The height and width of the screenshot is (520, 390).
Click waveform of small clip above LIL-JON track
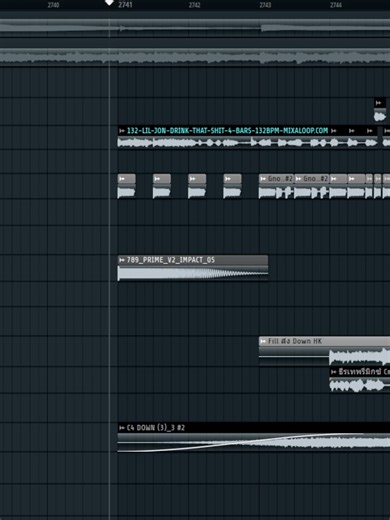click(x=380, y=117)
